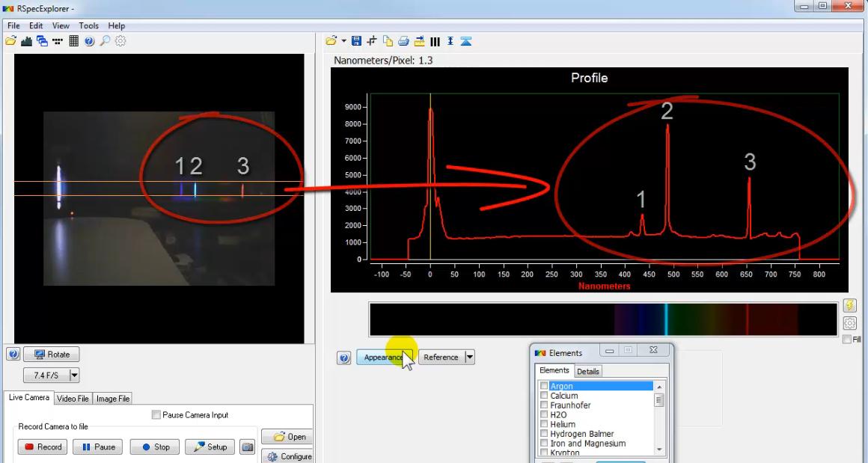Click the Rotate button

tap(51, 355)
